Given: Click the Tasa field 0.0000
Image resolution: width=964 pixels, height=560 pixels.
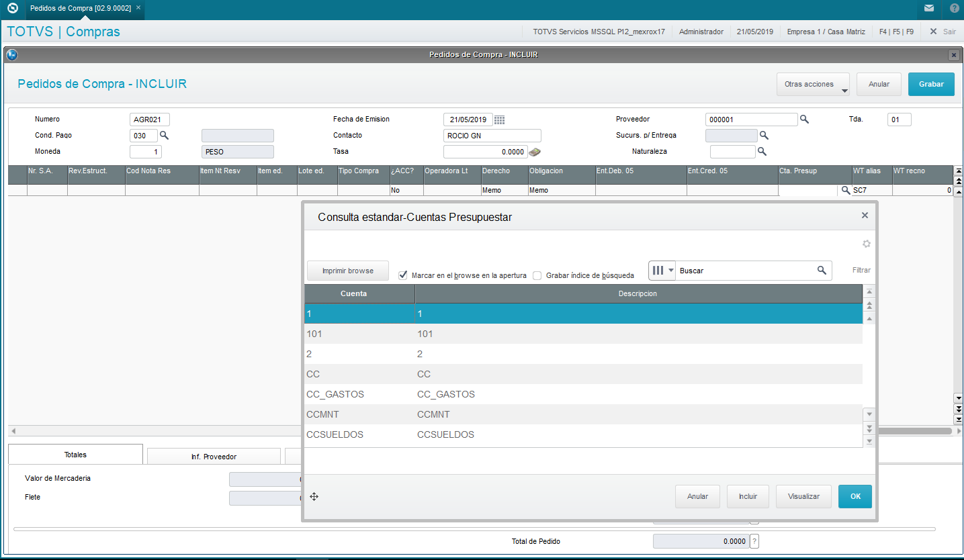Looking at the screenshot, I should [485, 152].
